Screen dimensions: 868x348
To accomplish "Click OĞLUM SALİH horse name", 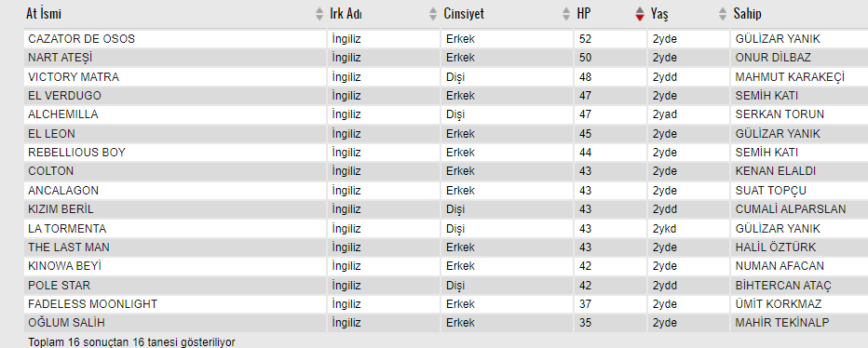I will point(66,323).
